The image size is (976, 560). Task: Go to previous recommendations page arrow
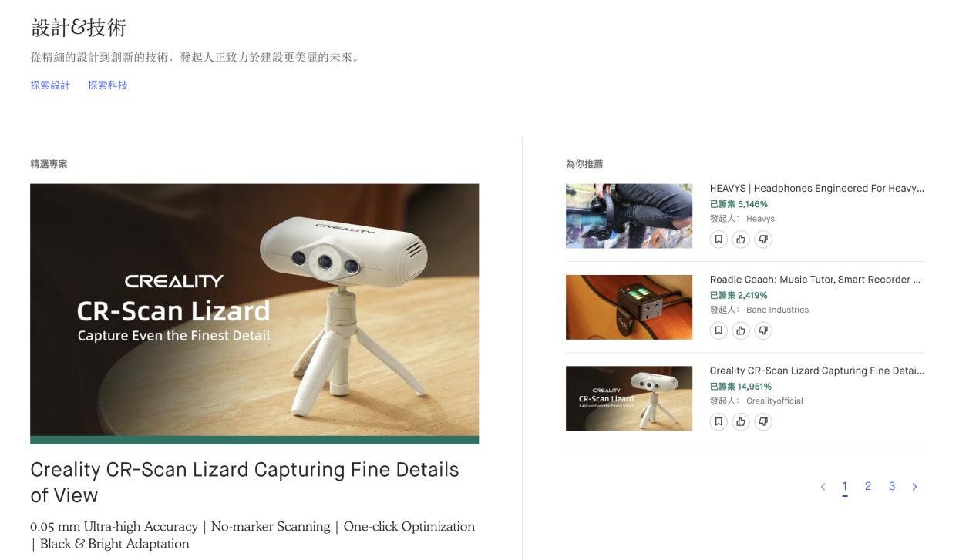click(823, 487)
